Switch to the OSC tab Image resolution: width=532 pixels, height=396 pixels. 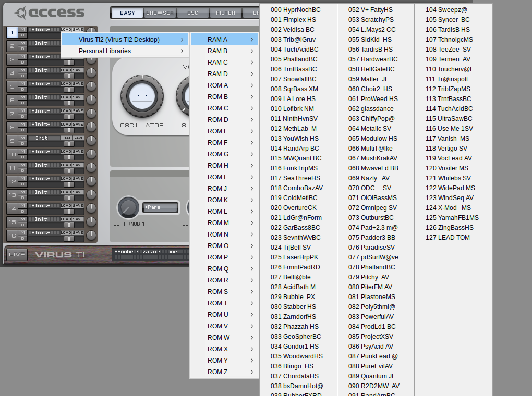(192, 13)
